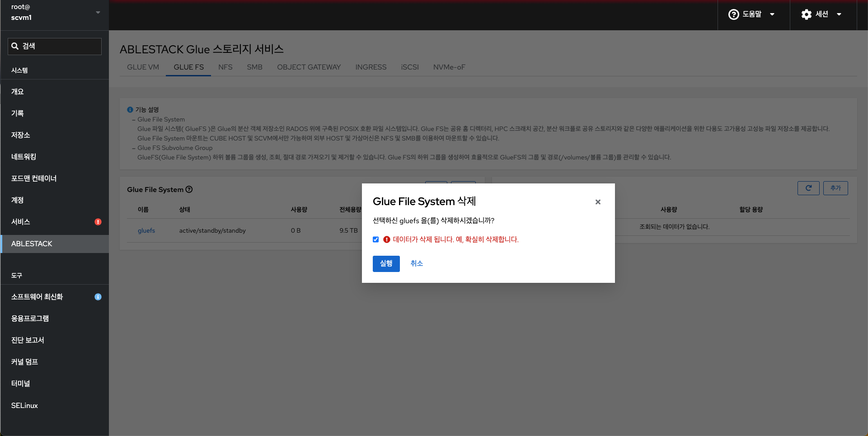This screenshot has height=436, width=868.
Task: Close the Glue File System 삭제 dialog
Action: click(x=598, y=202)
